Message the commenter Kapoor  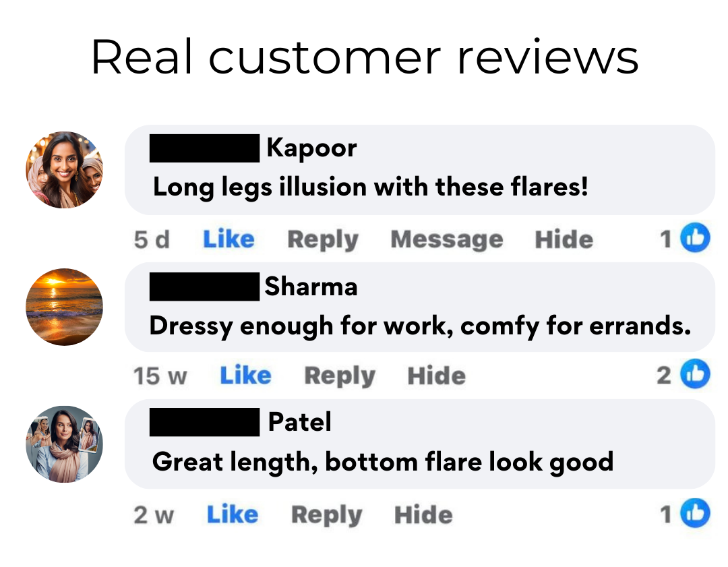(447, 240)
